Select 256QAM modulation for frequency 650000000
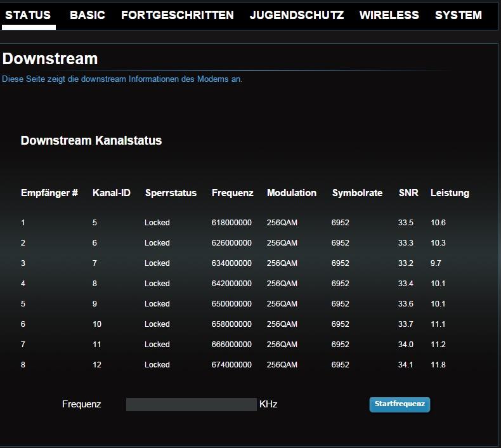 point(282,304)
